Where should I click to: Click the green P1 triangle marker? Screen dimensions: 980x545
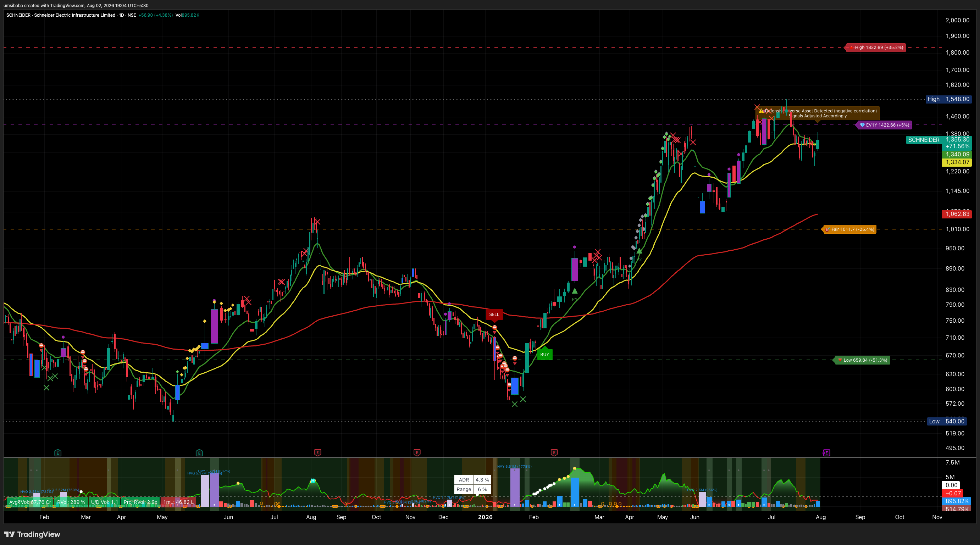pos(575,291)
